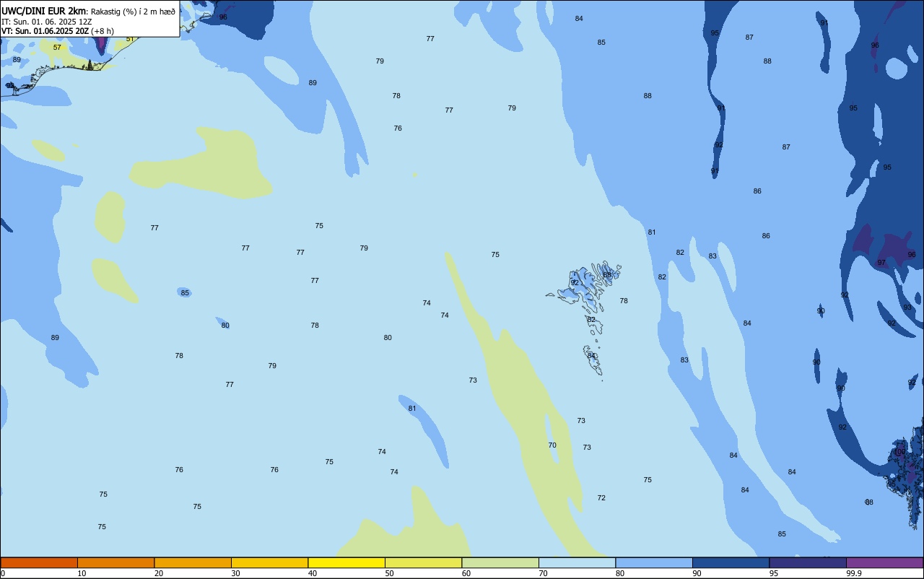Click the 50–60 yellow-green legend swatch
This screenshot has width=924, height=579.
[423, 562]
